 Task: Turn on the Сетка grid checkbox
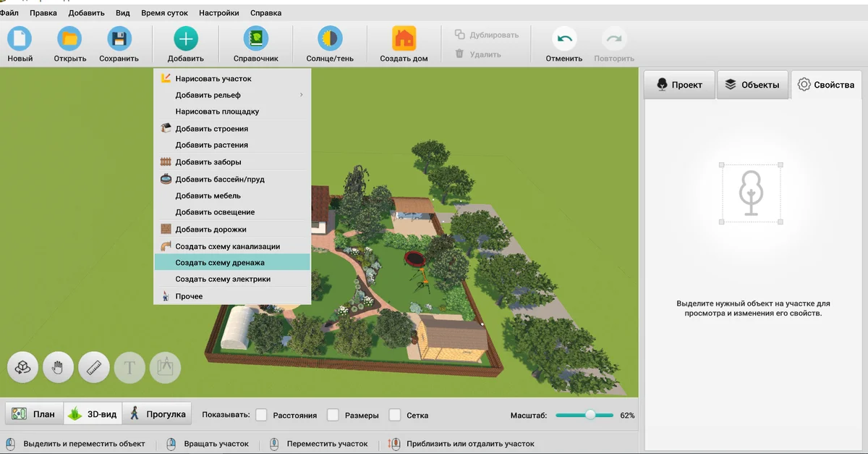[395, 415]
